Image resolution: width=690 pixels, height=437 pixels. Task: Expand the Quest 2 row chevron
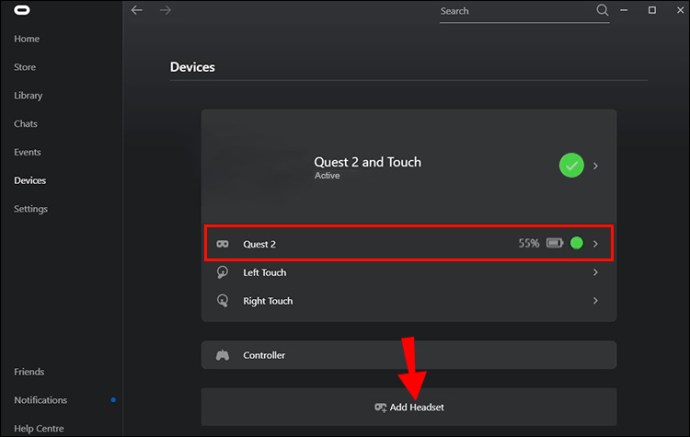coord(596,243)
